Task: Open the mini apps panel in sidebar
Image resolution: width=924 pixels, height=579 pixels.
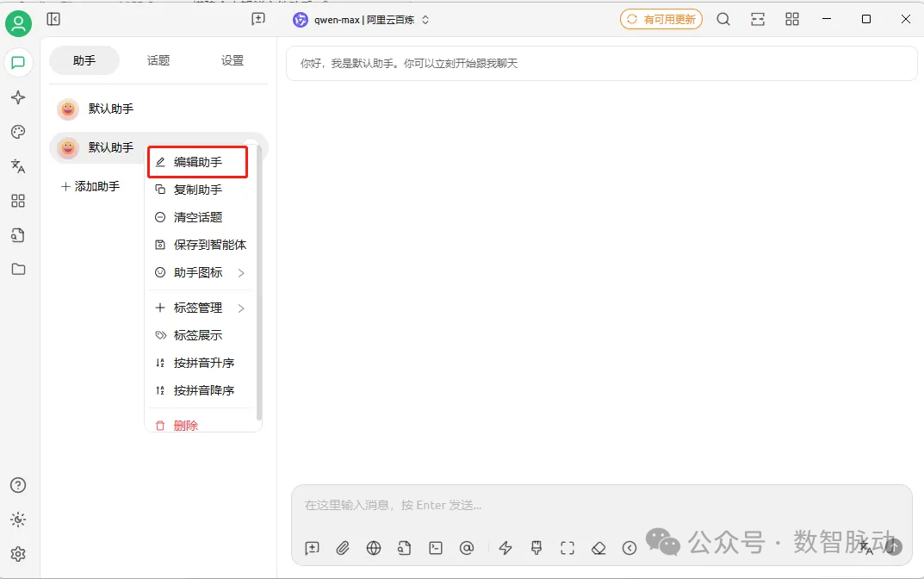Action: point(18,201)
